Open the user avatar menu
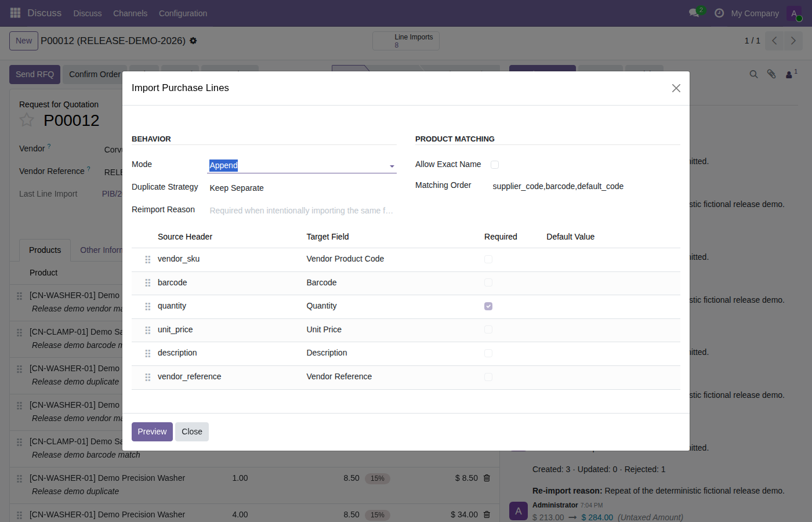The width and height of the screenshot is (812, 522). (x=794, y=13)
